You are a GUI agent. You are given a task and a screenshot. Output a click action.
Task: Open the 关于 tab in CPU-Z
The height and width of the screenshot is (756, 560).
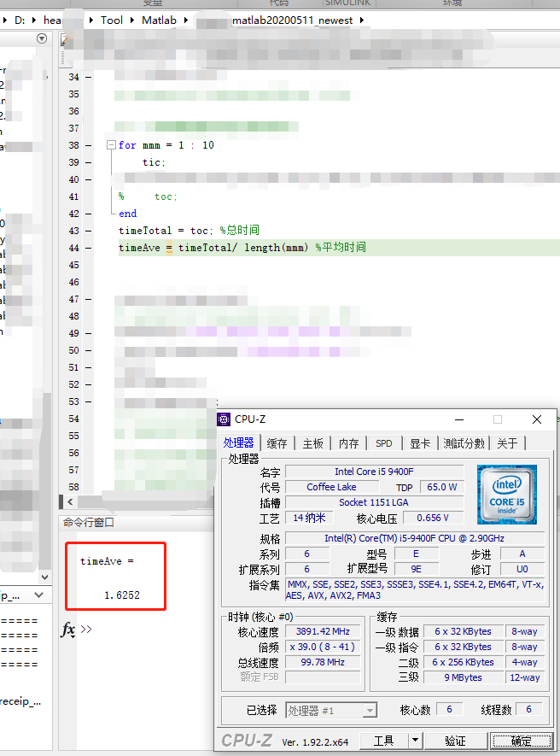[507, 443]
